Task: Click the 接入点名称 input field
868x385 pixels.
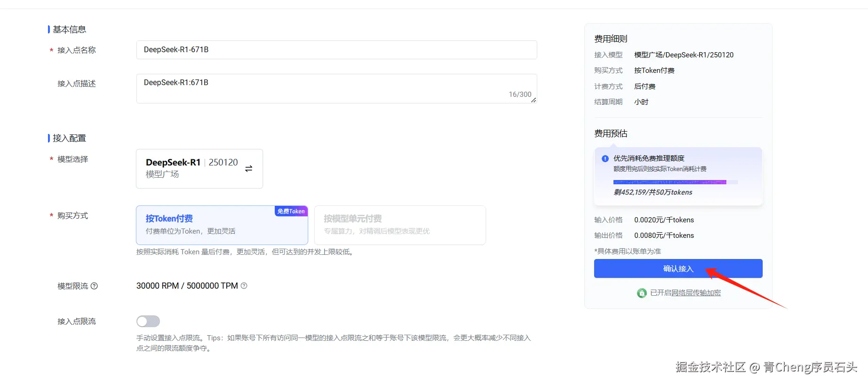Action: tap(336, 50)
